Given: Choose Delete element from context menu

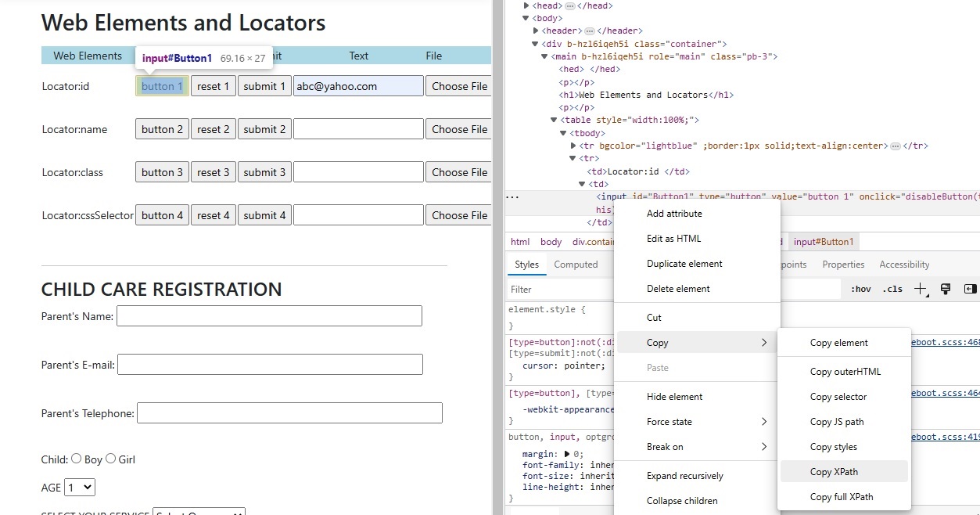Looking at the screenshot, I should [697, 289].
